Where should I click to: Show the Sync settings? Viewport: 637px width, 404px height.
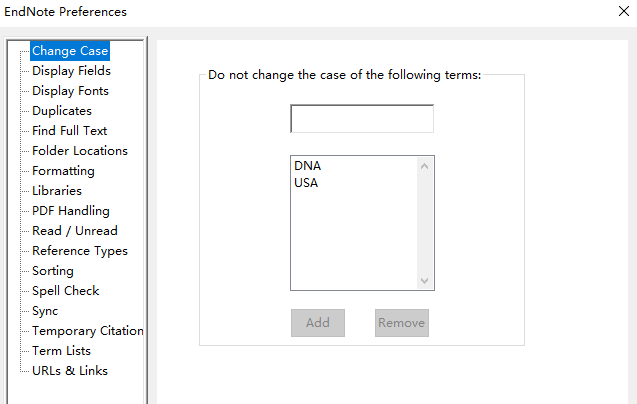pyautogui.click(x=45, y=311)
